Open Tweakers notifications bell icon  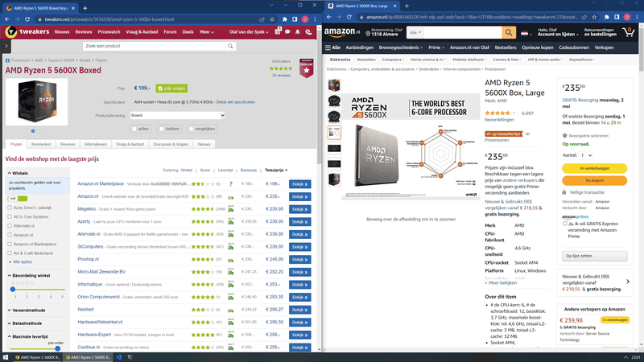(297, 31)
